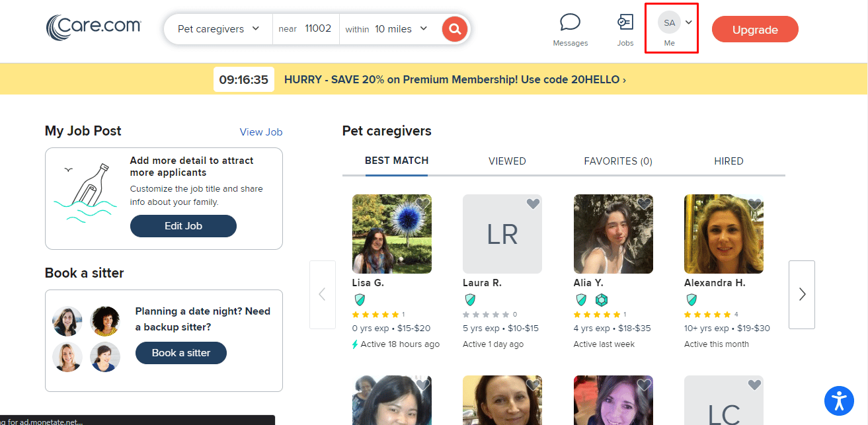
Task: Click Alexandra H.'s five-star rating
Action: pyautogui.click(x=707, y=315)
